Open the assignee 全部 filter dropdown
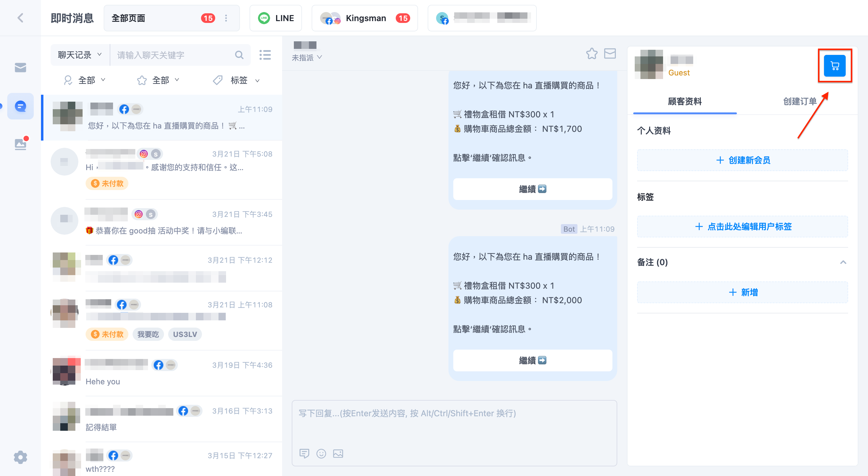This screenshot has width=868, height=476. [85, 80]
